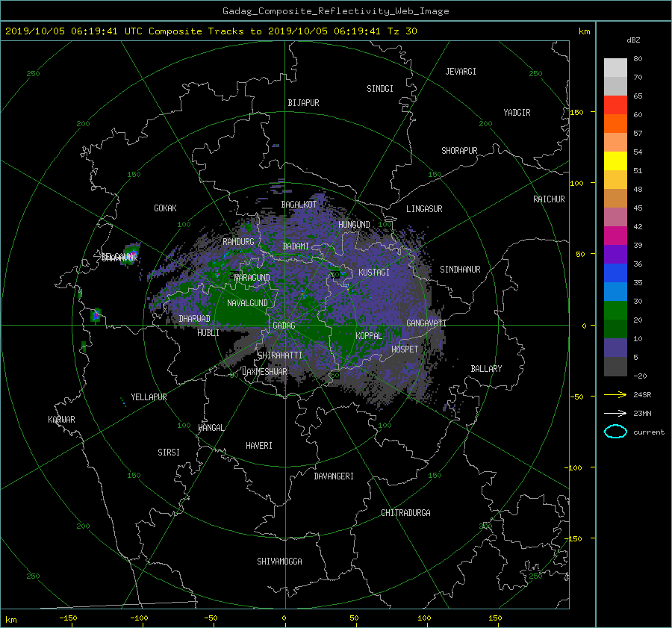Click the SHIVAMOGGA label
Image resolution: width=672 pixels, height=628 pixels.
(x=279, y=562)
